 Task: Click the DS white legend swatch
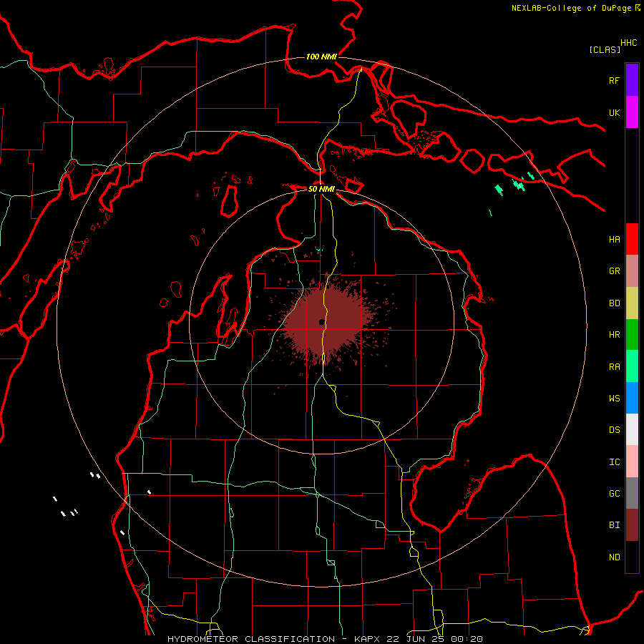(632, 429)
